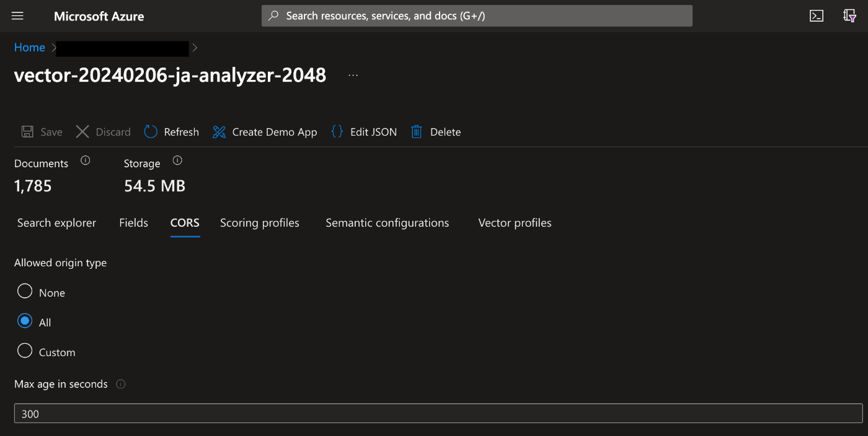View the Vector profiles tab

[x=515, y=223]
